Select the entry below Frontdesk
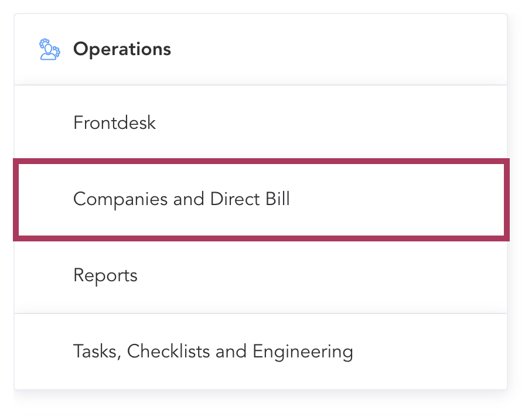The width and height of the screenshot is (532, 416). (182, 199)
